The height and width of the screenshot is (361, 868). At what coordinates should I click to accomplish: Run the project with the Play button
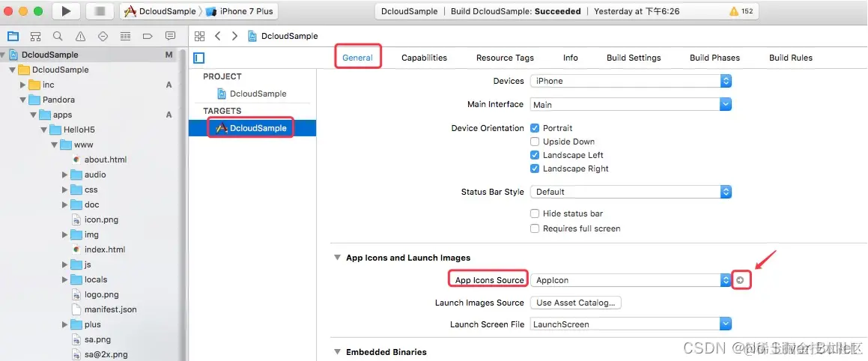(67, 11)
